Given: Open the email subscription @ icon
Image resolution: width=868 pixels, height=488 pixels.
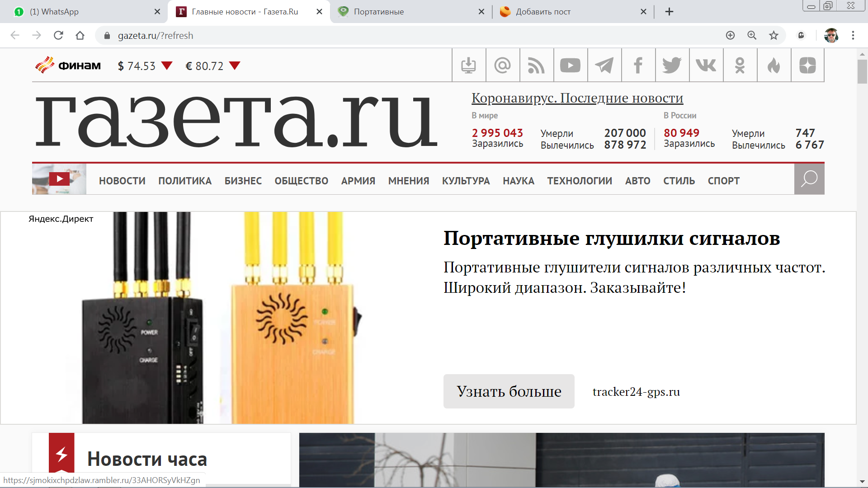Looking at the screenshot, I should tap(503, 65).
